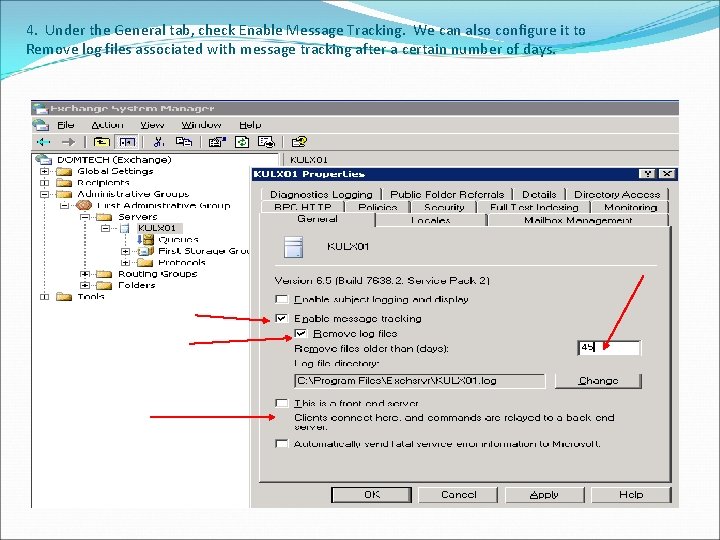Click the Refresh toolbar icon
Viewport: 720px width, 540px height.
(x=242, y=142)
